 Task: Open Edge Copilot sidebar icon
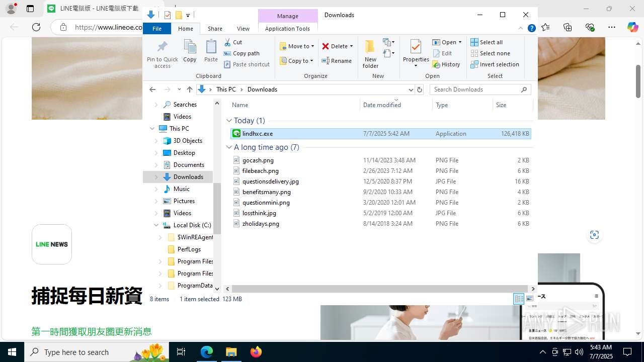pyautogui.click(x=633, y=27)
